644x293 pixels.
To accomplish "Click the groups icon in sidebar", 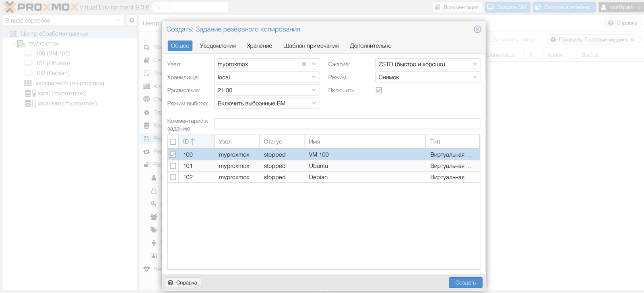I will 154,217.
